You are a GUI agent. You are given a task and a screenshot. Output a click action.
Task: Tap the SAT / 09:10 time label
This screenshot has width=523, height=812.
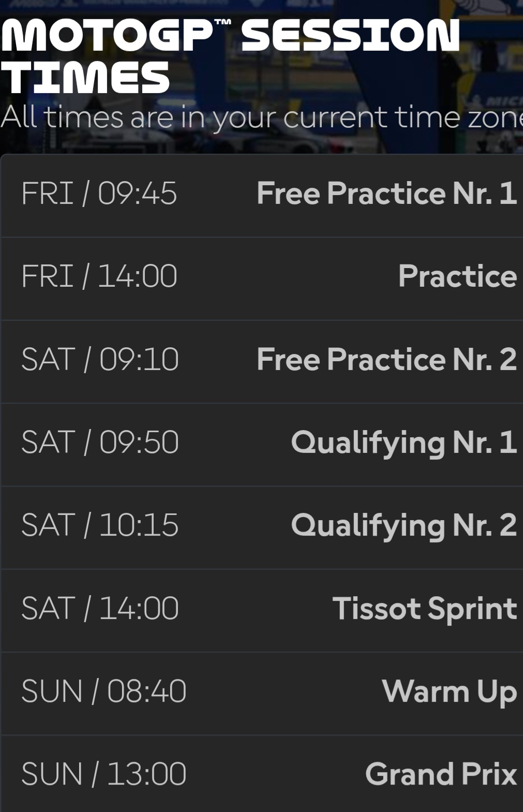tap(100, 360)
